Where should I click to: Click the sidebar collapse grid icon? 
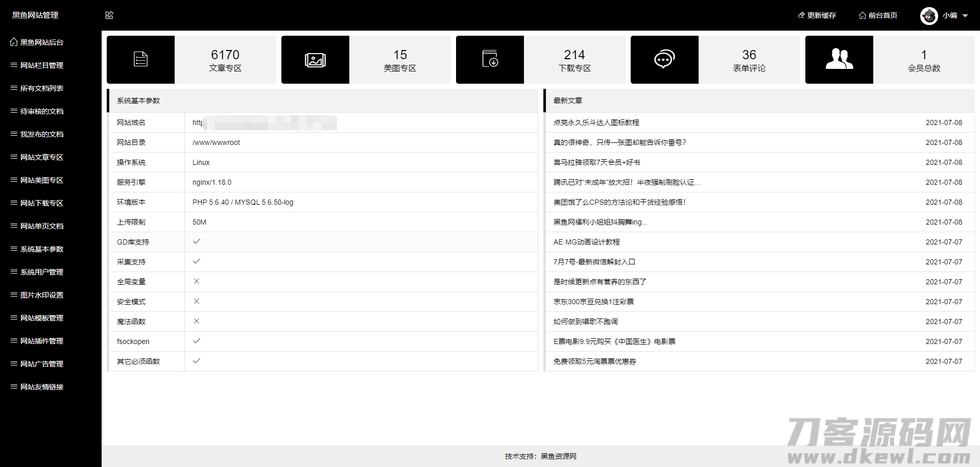pos(109,15)
